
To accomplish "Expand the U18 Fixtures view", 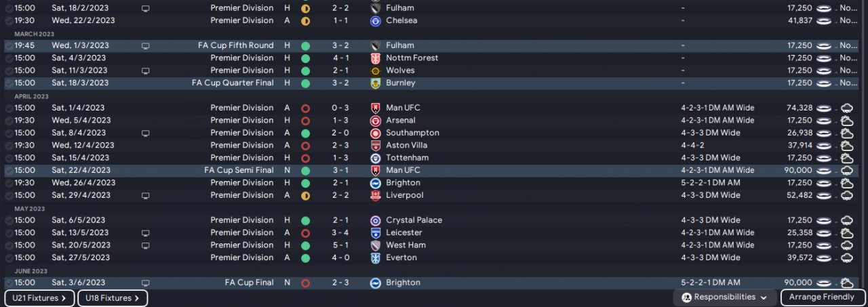I will (x=113, y=298).
